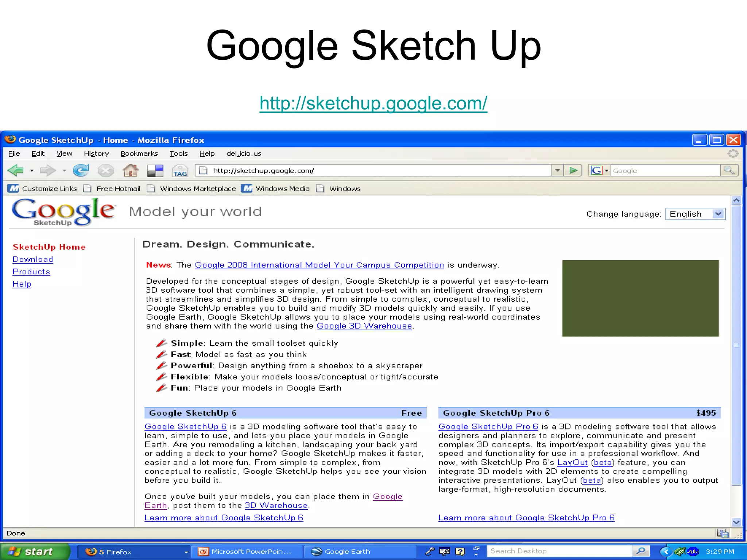Click the Forward arrow button
This screenshot has height=560, width=747.
coord(47,170)
